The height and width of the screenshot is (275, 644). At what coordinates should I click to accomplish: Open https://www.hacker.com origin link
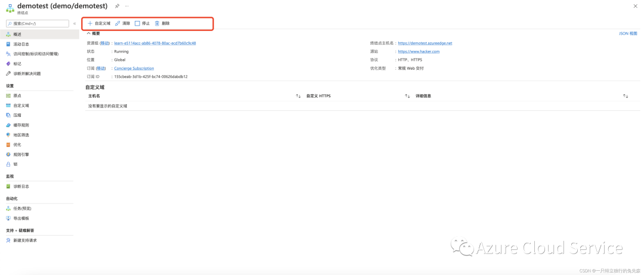pos(419,51)
